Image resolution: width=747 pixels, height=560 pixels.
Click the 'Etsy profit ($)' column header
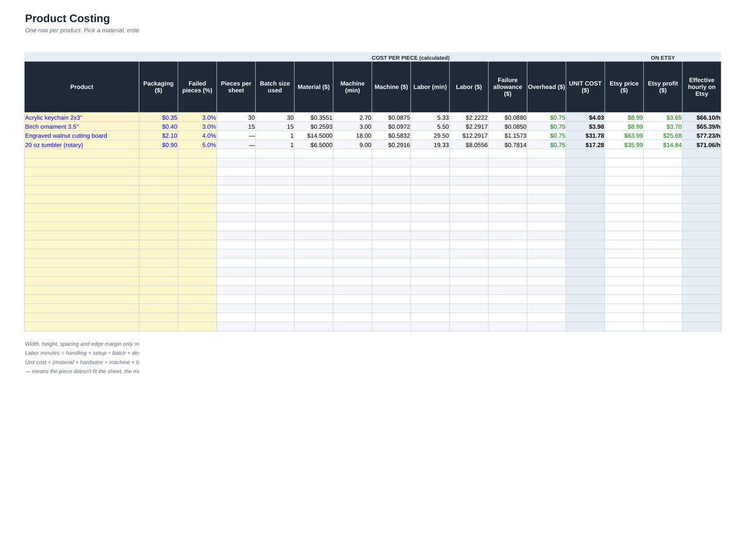(x=663, y=87)
